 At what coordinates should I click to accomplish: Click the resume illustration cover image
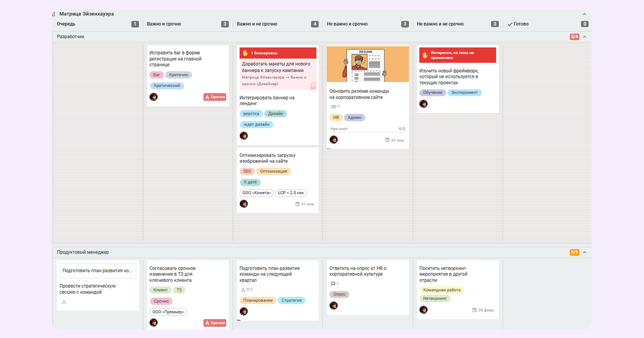click(367, 64)
